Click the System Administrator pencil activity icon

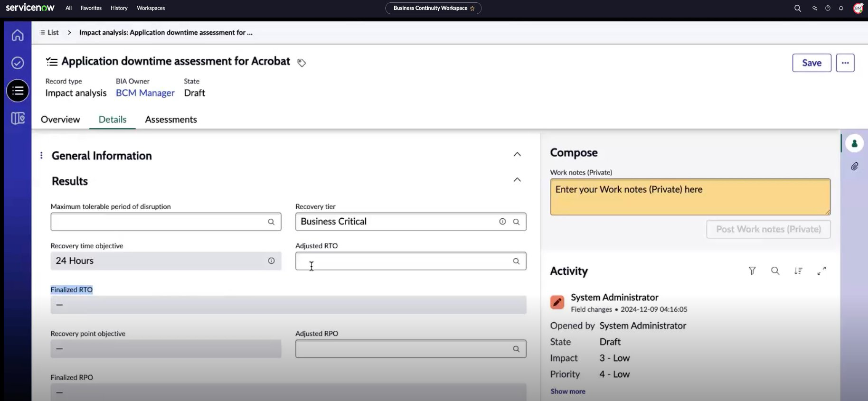[557, 302]
